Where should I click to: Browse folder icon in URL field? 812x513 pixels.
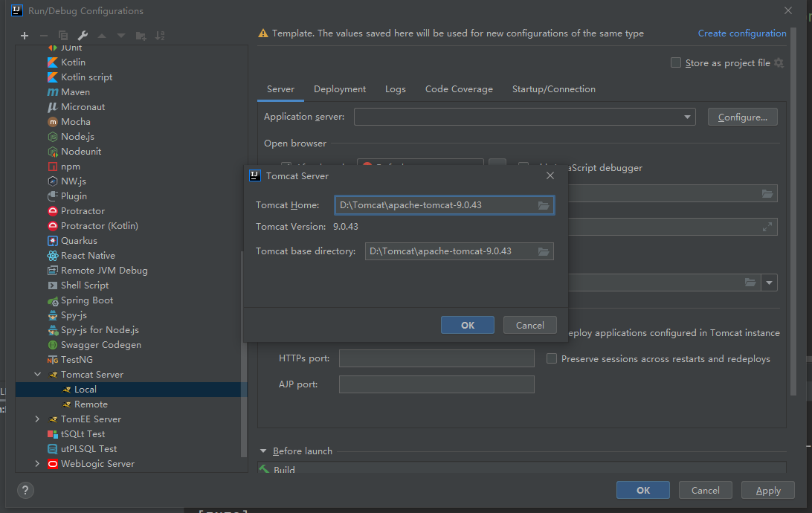click(x=767, y=193)
